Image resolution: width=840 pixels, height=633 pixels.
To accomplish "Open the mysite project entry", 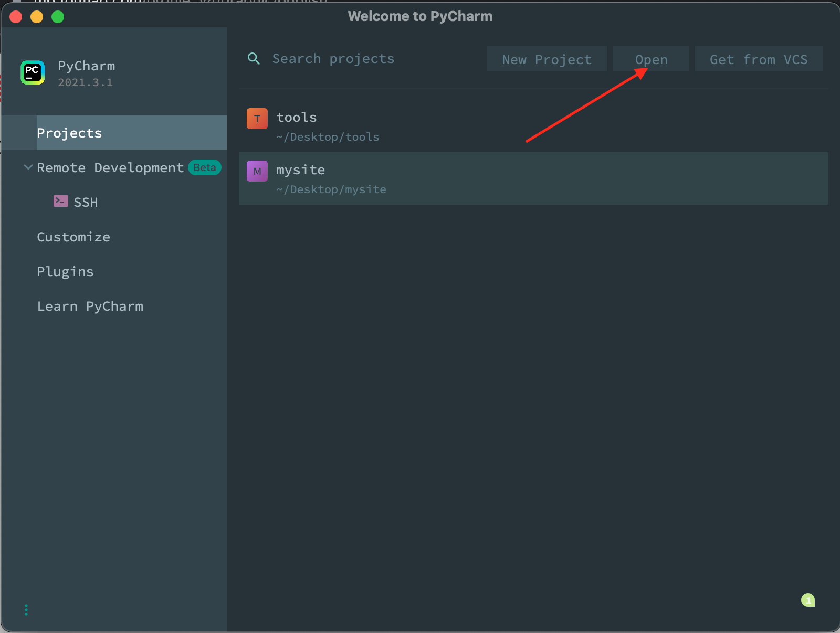I will (x=534, y=178).
